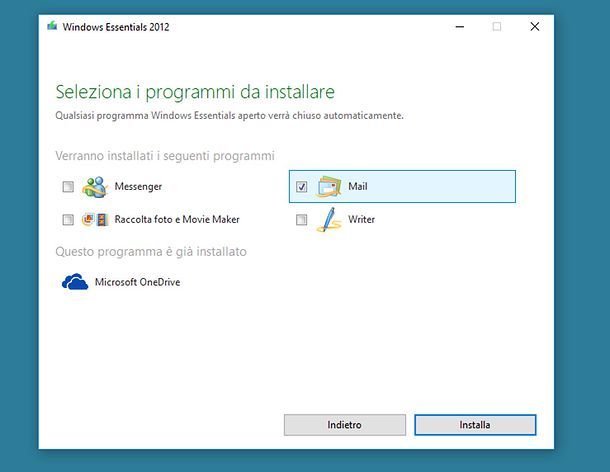Click the Windows Essentials title bar icon
The height and width of the screenshot is (472, 610).
point(52,26)
